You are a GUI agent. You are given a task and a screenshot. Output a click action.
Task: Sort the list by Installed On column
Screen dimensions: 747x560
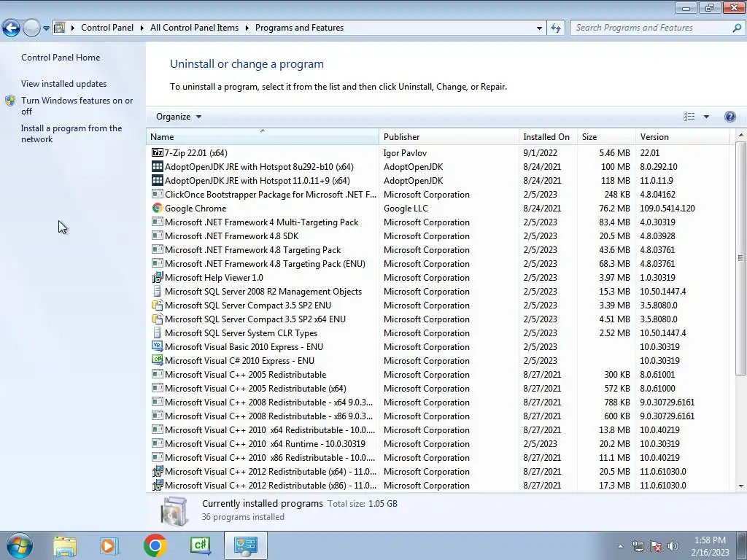548,136
